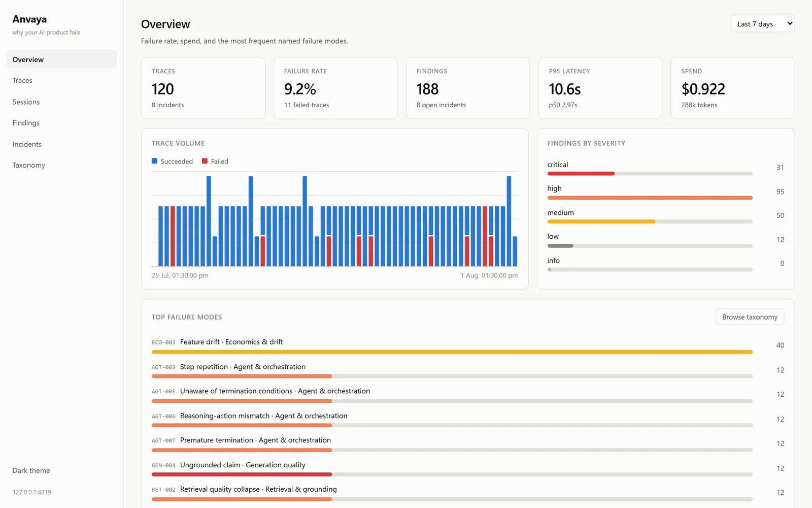The image size is (812, 508).
Task: Click the medium count 50
Action: pos(780,215)
